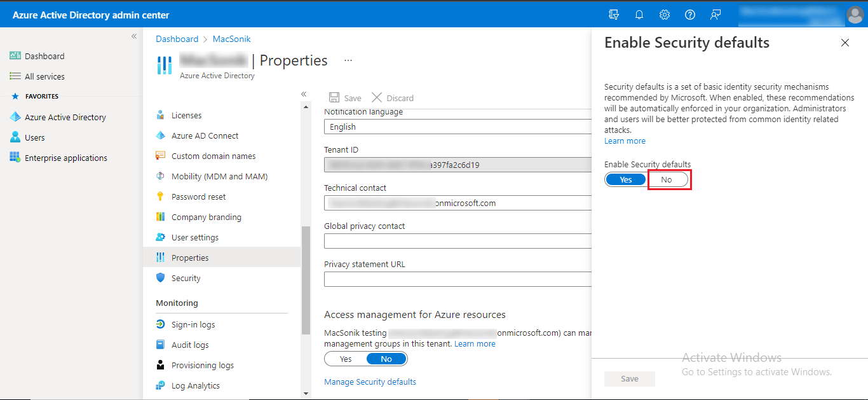868x400 pixels.
Task: Close the Enable Security defaults panel
Action: pos(844,43)
